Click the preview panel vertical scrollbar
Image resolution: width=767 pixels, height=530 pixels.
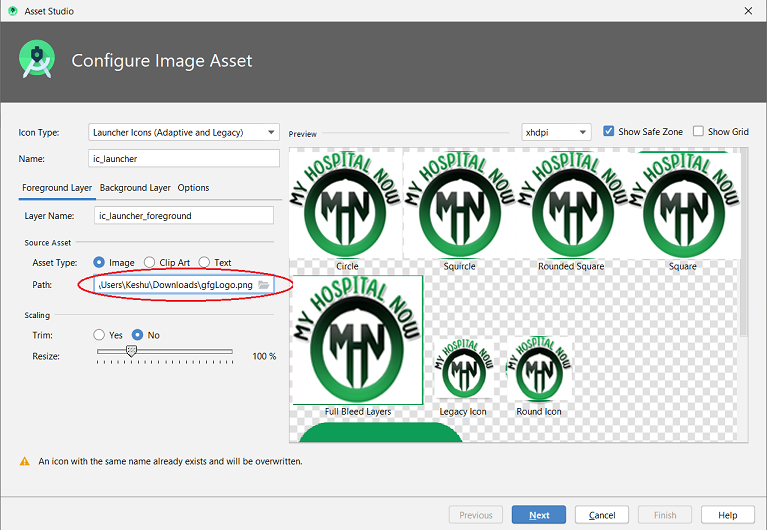pyautogui.click(x=744, y=242)
